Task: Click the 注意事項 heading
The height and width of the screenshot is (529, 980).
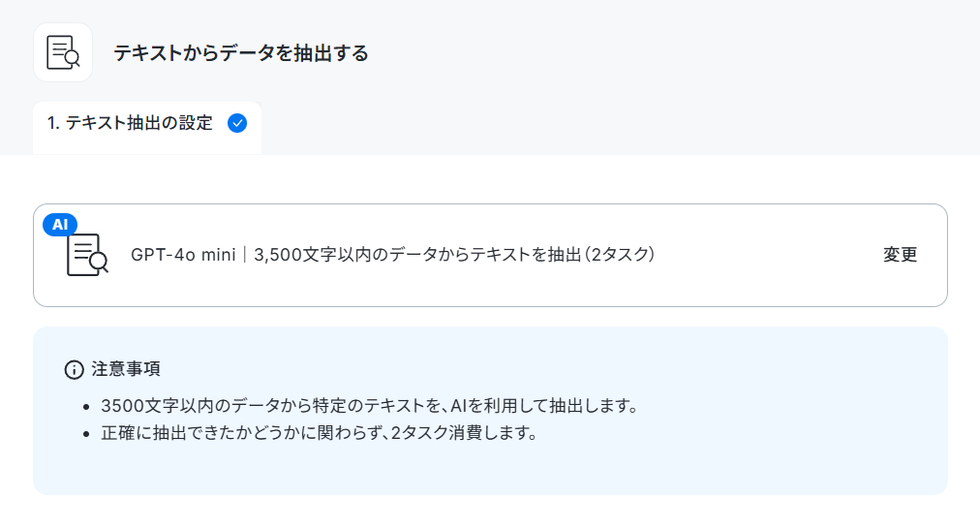Action: tap(126, 369)
